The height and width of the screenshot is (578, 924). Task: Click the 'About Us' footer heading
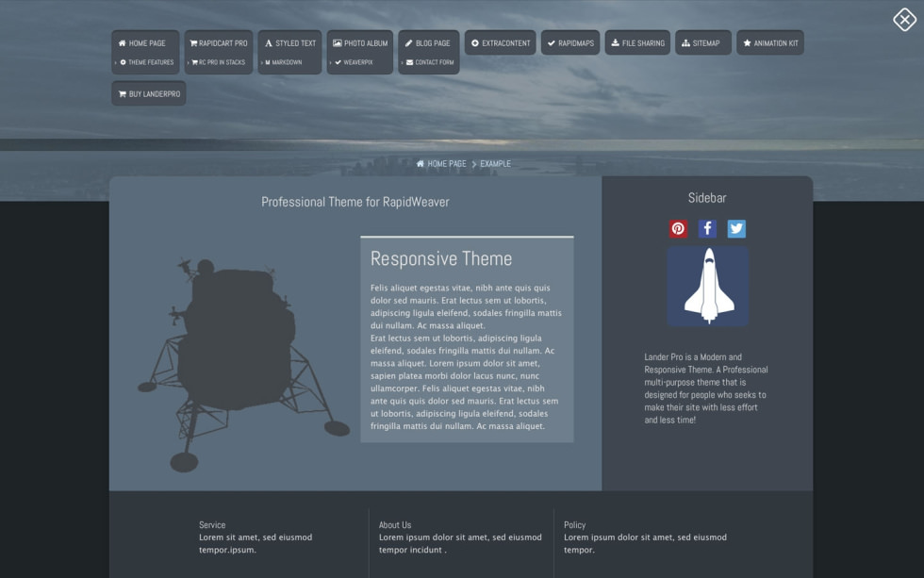coord(395,525)
